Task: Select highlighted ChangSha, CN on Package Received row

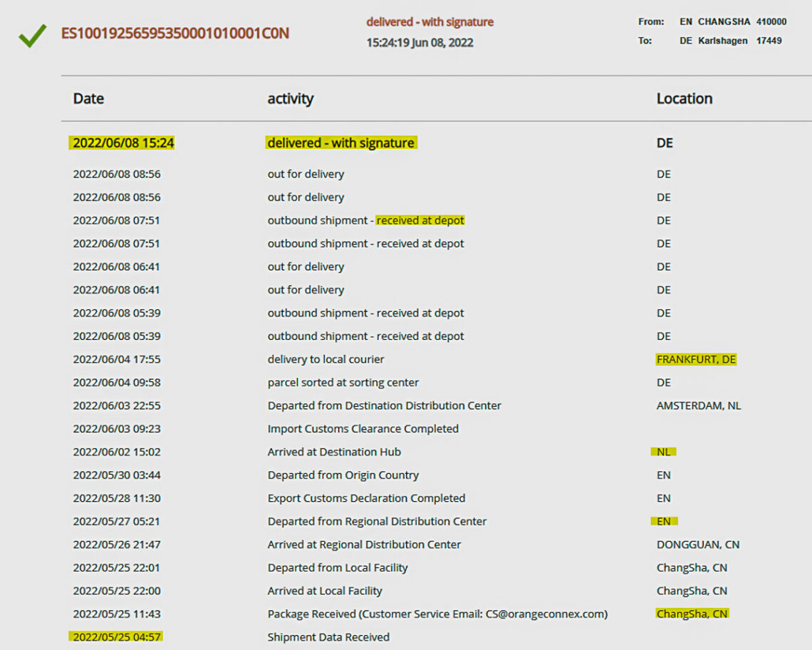Action: tap(692, 614)
